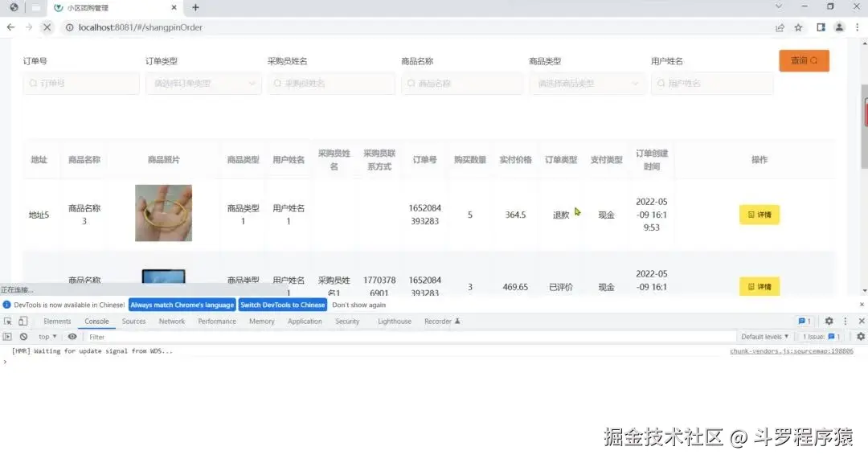Focus the 用户姓名 search field
This screenshot has height=463, width=868.
[712, 83]
